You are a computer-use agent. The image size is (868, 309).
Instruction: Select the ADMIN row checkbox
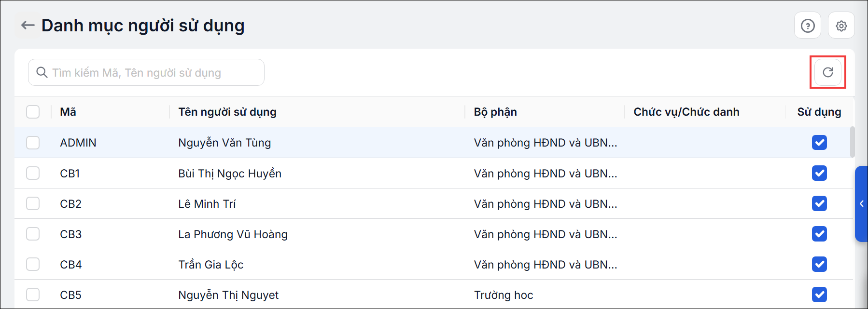pyautogui.click(x=33, y=143)
